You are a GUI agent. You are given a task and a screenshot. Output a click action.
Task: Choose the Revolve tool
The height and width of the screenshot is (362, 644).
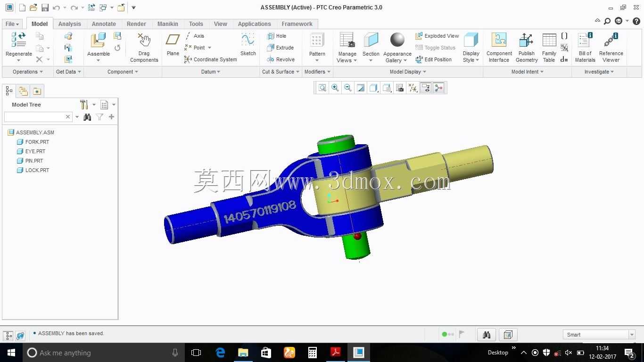pos(281,59)
